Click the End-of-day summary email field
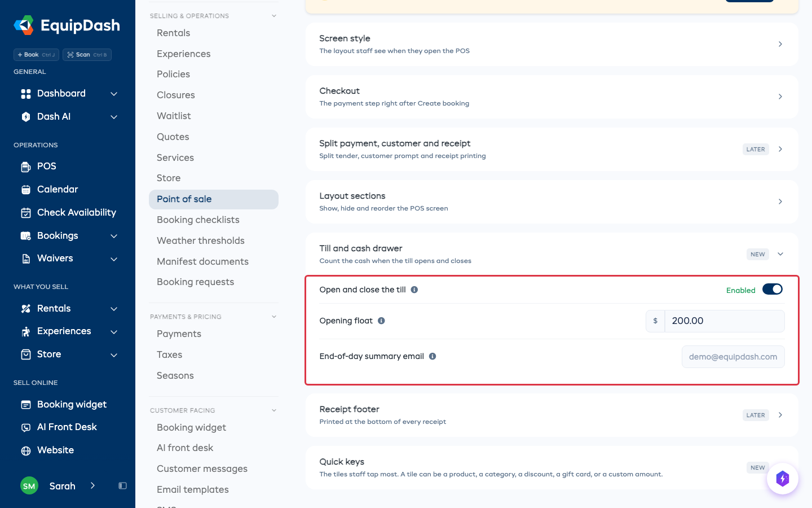The height and width of the screenshot is (508, 812). click(733, 357)
